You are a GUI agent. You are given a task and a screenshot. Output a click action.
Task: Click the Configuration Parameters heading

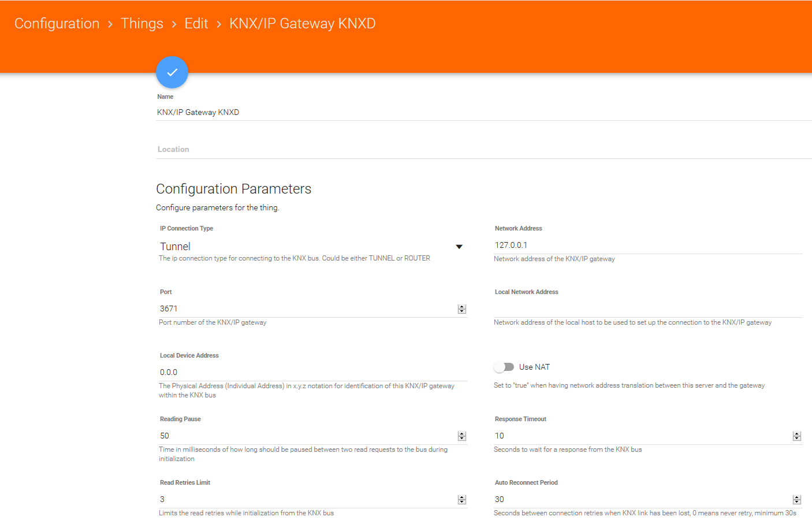(233, 189)
